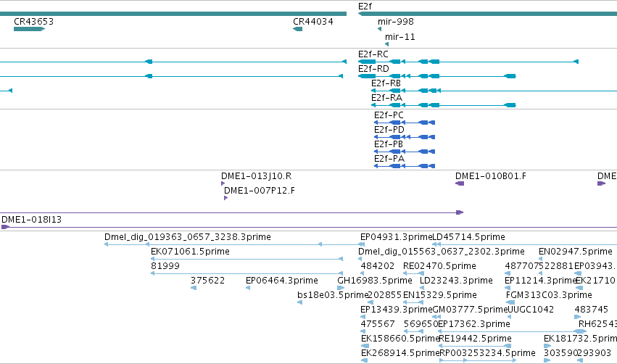Click the mir-11 gene marker
The width and height of the screenshot is (617, 364).
coord(387,44)
